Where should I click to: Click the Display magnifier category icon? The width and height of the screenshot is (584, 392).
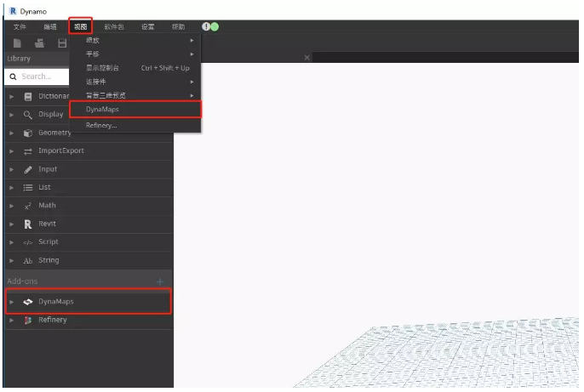(x=28, y=115)
